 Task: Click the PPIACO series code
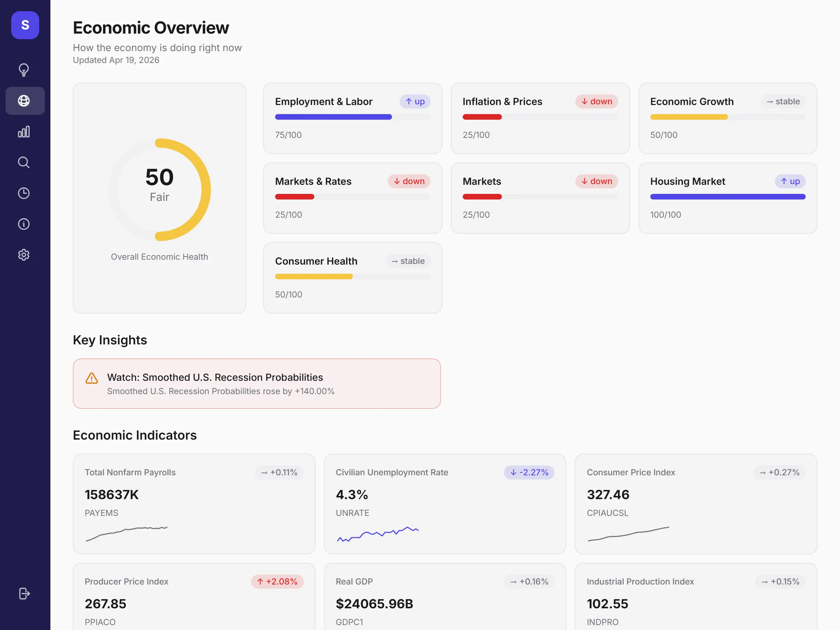[100, 622]
